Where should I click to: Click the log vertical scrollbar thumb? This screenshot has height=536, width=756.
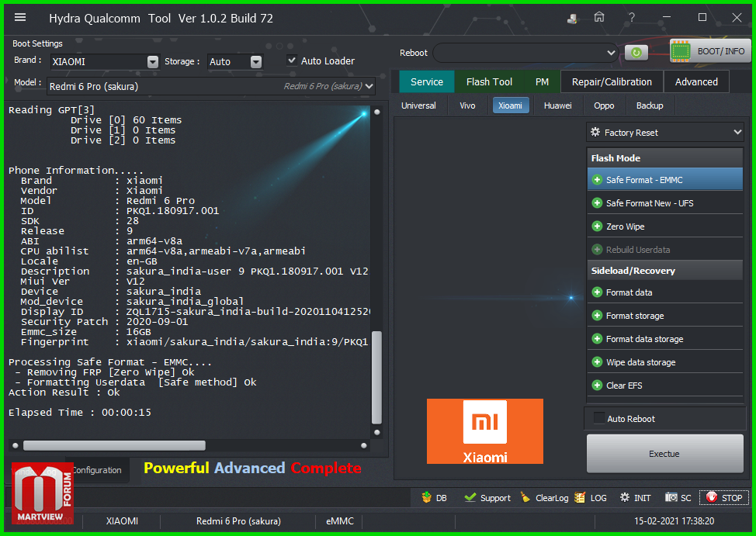[376, 378]
